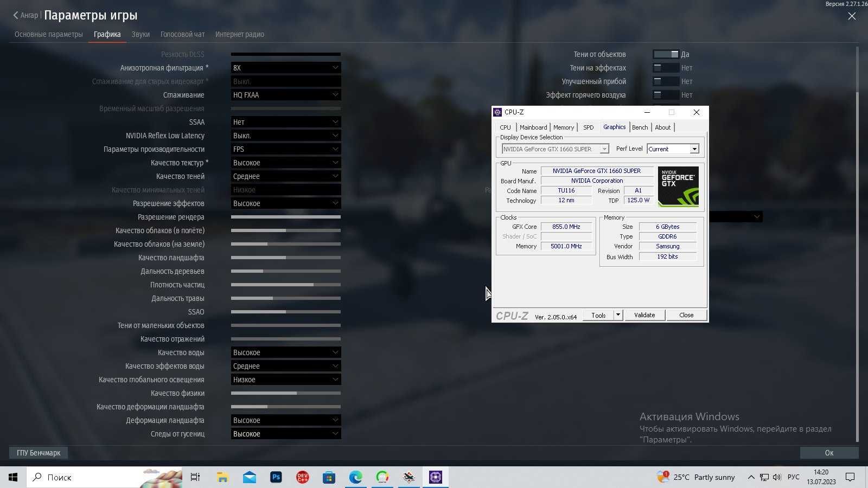Expand the texture quality dropdown
The image size is (868, 488).
pos(286,163)
